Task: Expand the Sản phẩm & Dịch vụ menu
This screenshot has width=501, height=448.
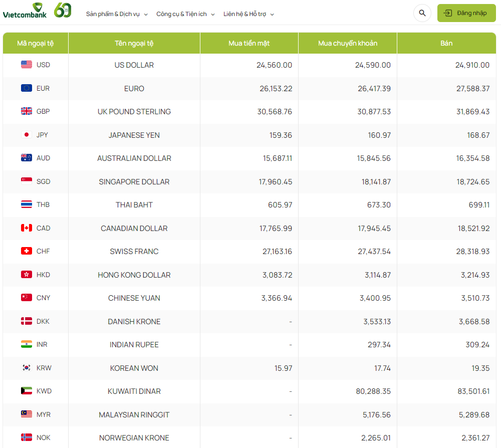Action: (117, 14)
